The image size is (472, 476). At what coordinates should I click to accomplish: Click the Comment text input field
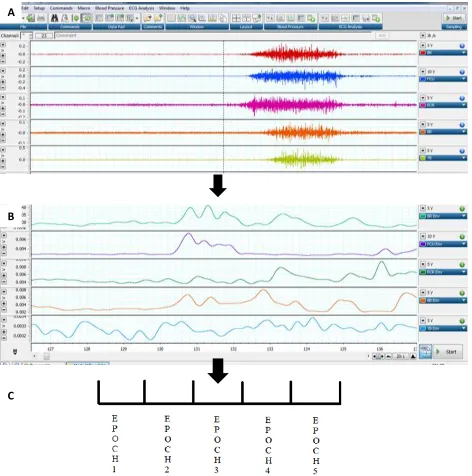(213, 35)
